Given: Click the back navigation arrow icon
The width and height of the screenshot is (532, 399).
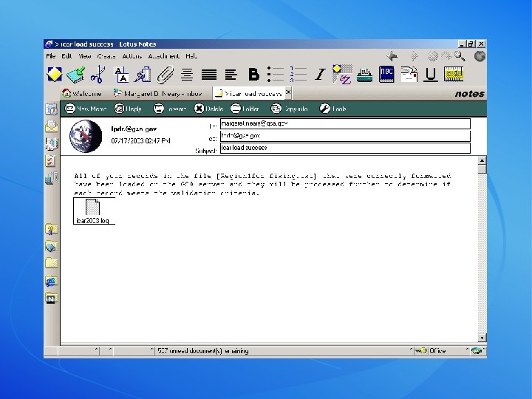Looking at the screenshot, I should (393, 55).
